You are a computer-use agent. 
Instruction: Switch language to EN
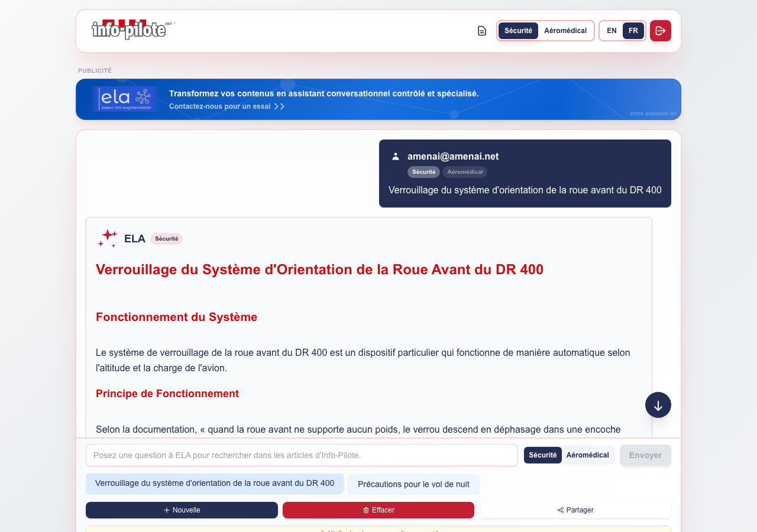point(612,31)
